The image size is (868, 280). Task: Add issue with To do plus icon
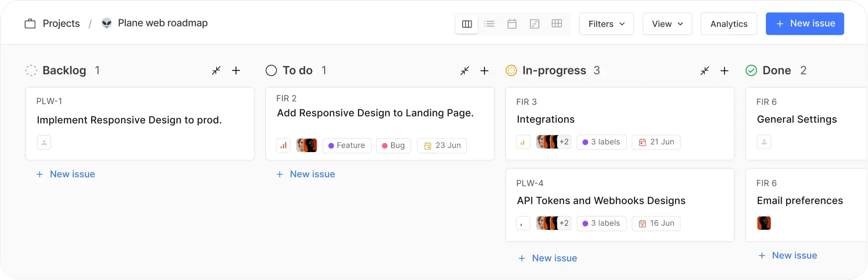tap(484, 71)
